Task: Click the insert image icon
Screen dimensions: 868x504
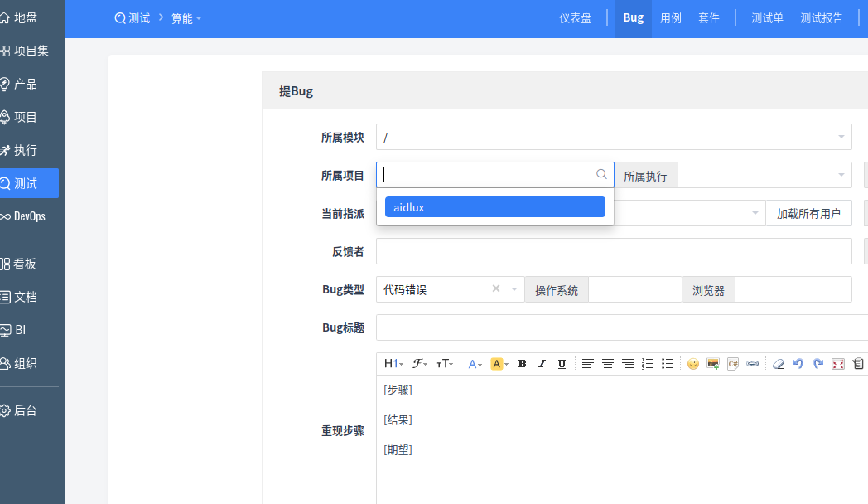Action: coord(713,364)
